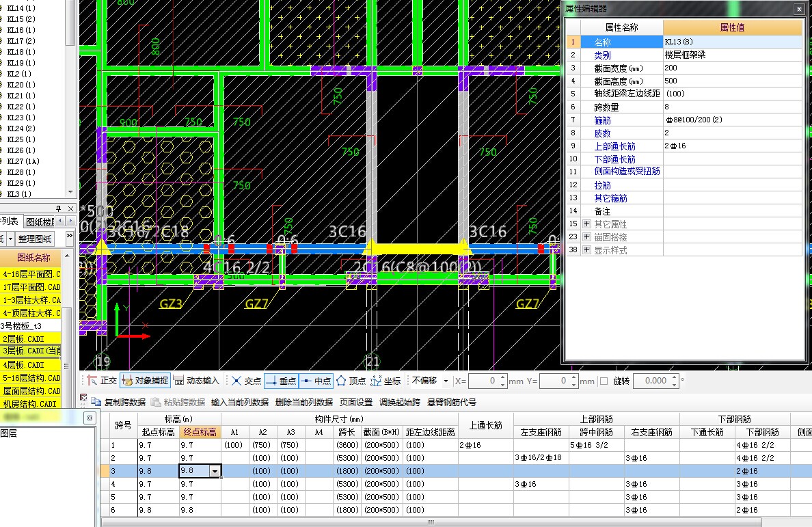812x527 pixels.
Task: Expand 显示样式 property group
Action: 586,250
